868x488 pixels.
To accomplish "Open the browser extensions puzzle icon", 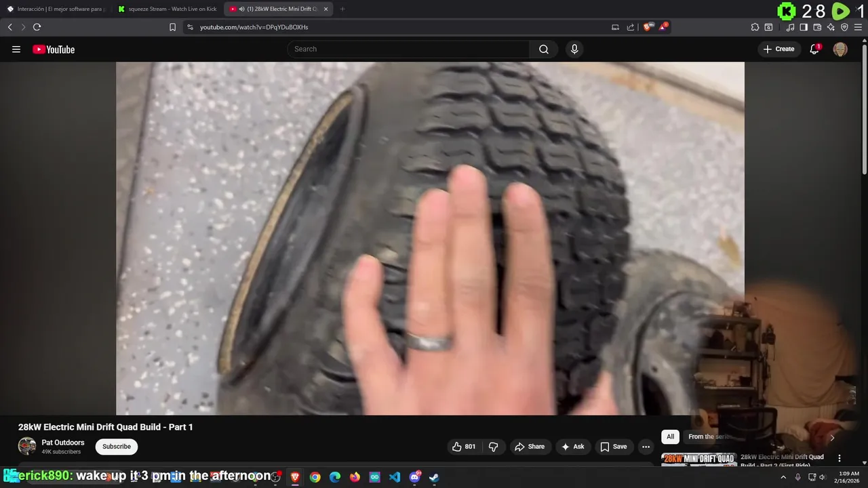I will (755, 27).
